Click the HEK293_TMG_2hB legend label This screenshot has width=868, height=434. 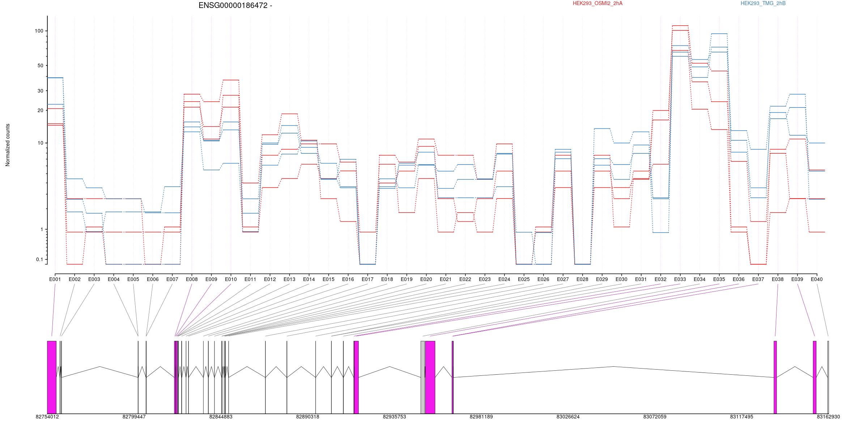point(763,3)
